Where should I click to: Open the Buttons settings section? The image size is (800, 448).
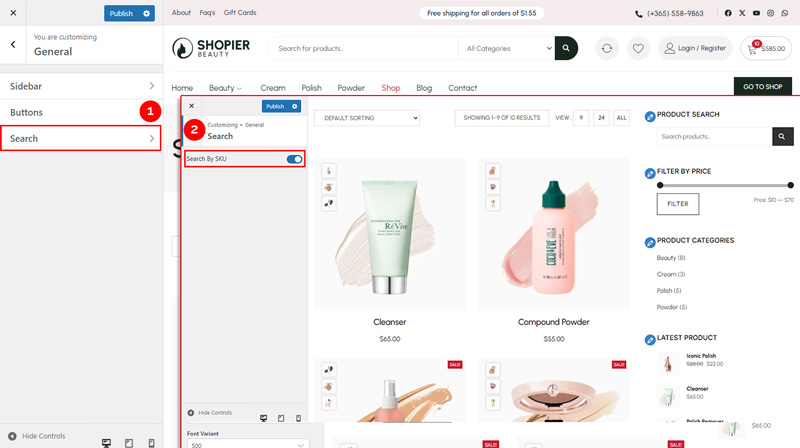pos(82,112)
